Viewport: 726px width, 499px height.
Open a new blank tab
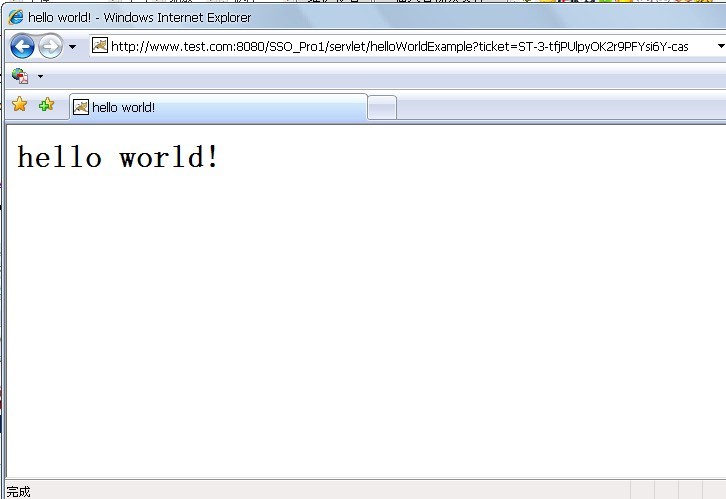[382, 108]
